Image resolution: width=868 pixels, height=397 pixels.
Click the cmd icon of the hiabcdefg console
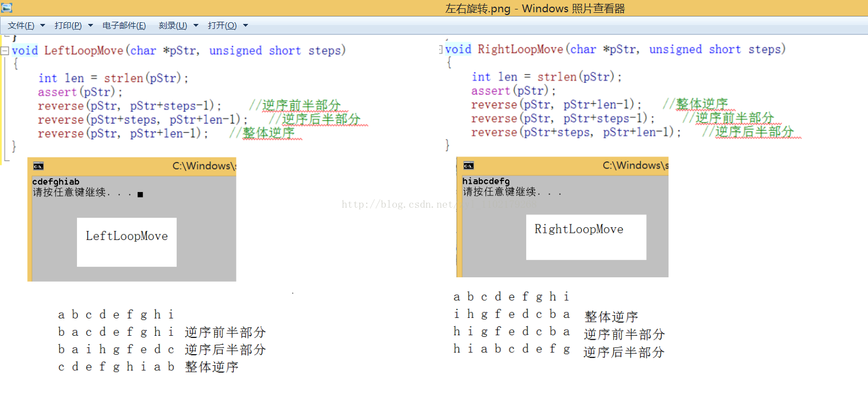click(x=469, y=165)
